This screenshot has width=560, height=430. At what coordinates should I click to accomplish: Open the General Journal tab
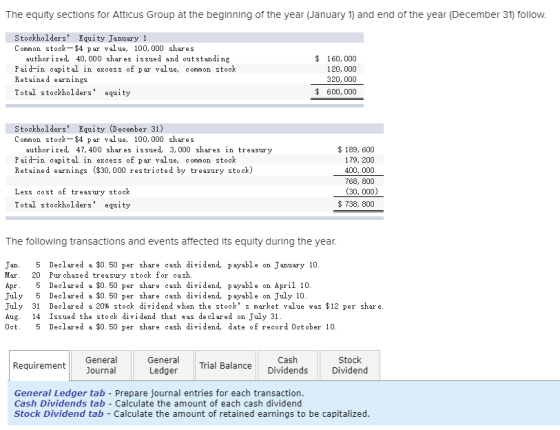tap(101, 365)
